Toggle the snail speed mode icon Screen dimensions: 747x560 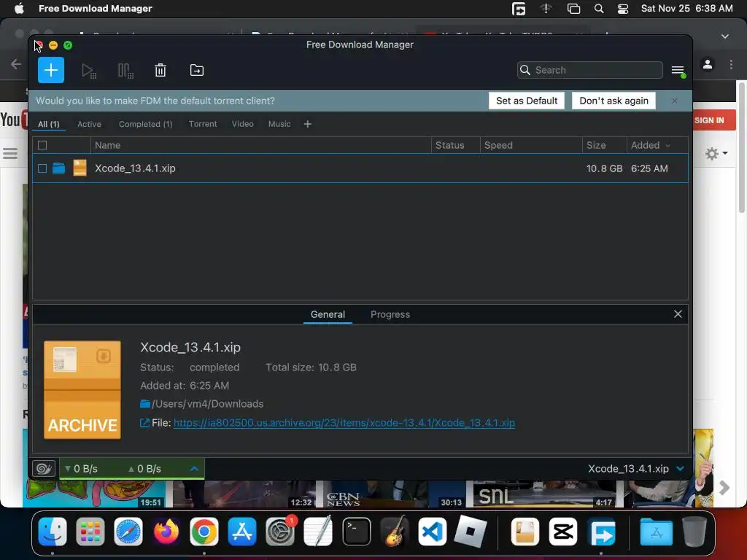click(44, 469)
